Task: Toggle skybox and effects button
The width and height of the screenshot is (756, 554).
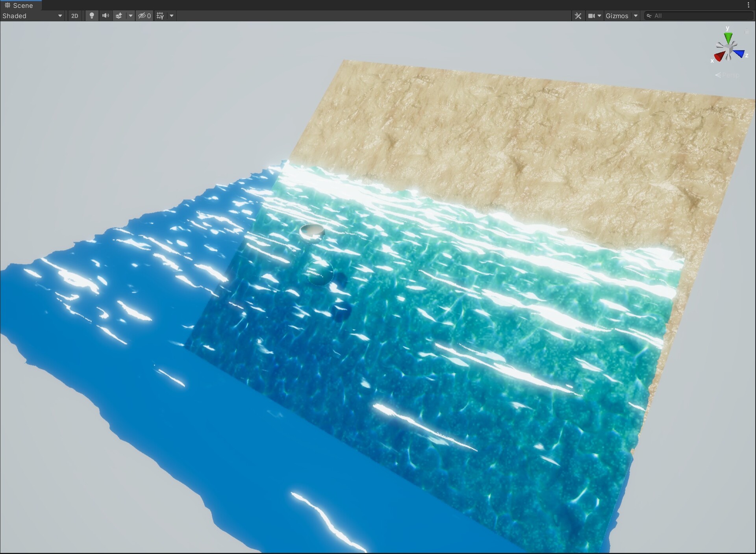Action: [119, 16]
